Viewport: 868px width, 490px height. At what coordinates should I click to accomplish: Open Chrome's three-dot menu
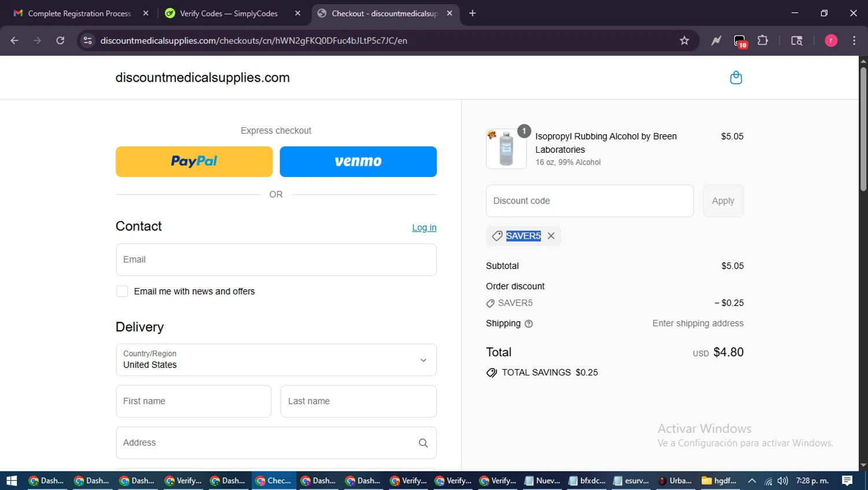pyautogui.click(x=854, y=40)
